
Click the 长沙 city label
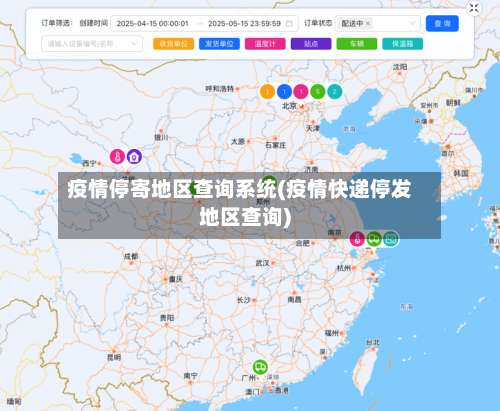pos(243,300)
